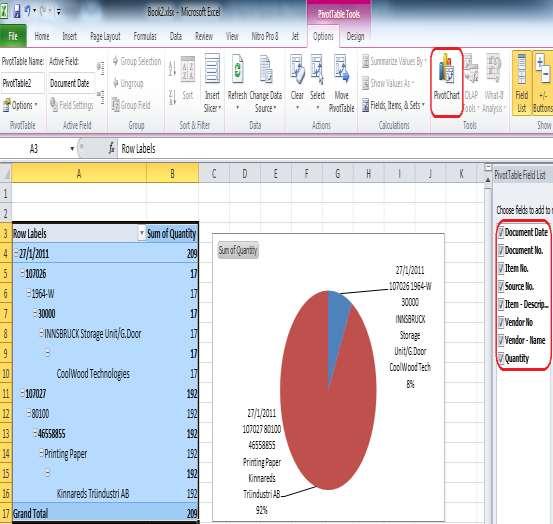Click the Active Field input box

tap(72, 83)
